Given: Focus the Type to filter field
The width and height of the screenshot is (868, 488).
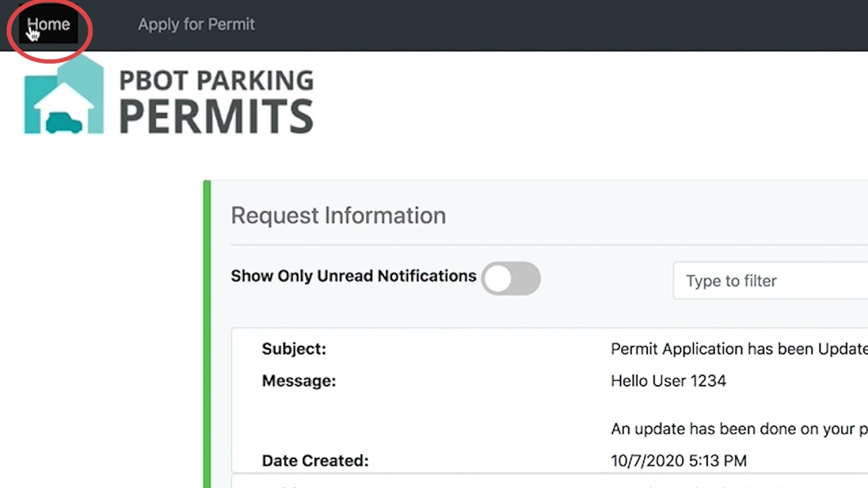Looking at the screenshot, I should (770, 281).
